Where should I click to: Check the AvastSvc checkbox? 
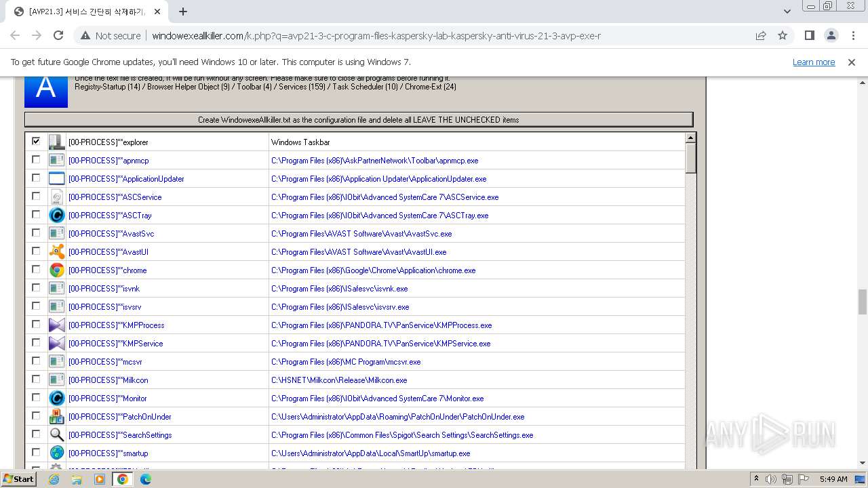click(x=36, y=232)
